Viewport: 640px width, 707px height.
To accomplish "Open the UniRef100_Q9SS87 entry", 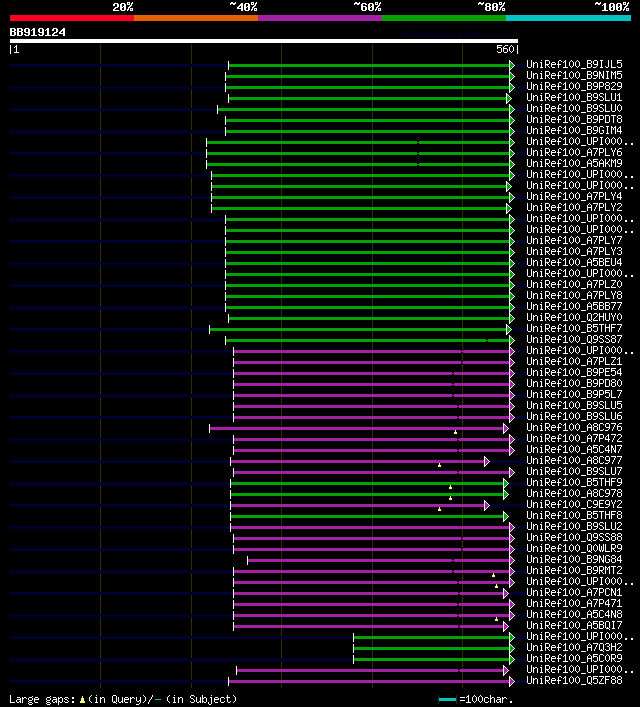I will 574,340.
